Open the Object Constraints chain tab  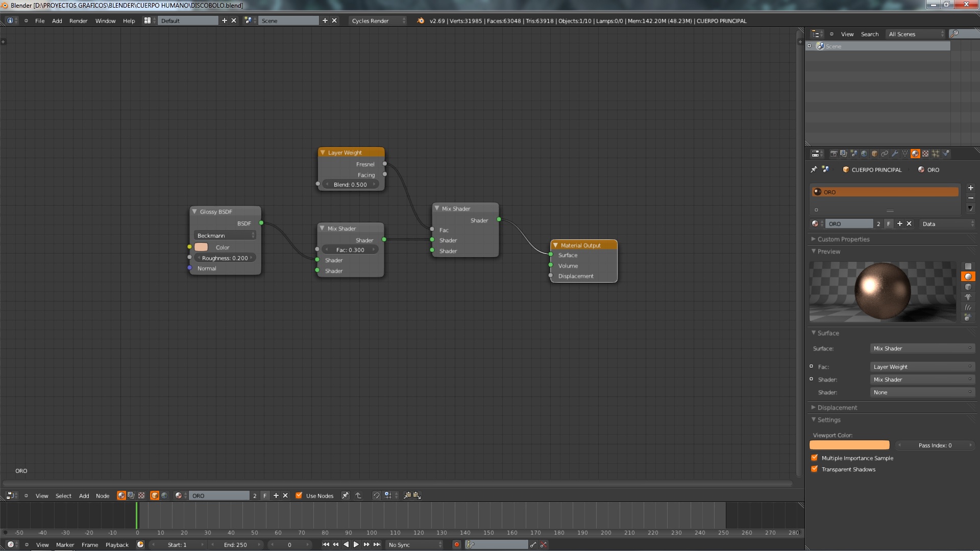(x=885, y=154)
